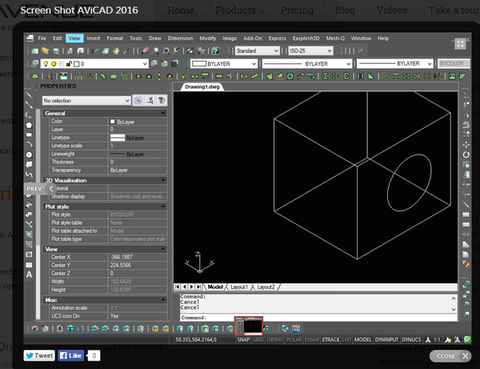Click the Command input line

pyautogui.click(x=318, y=317)
